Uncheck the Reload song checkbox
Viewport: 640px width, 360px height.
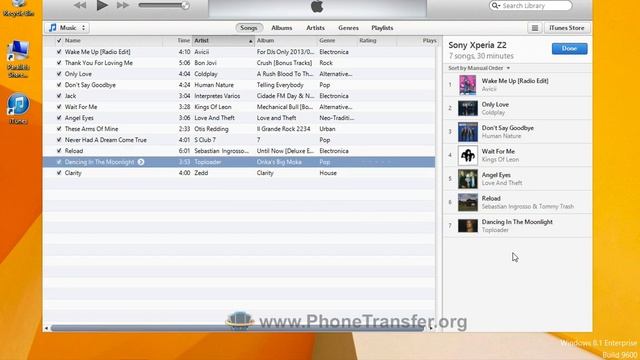tap(59, 151)
